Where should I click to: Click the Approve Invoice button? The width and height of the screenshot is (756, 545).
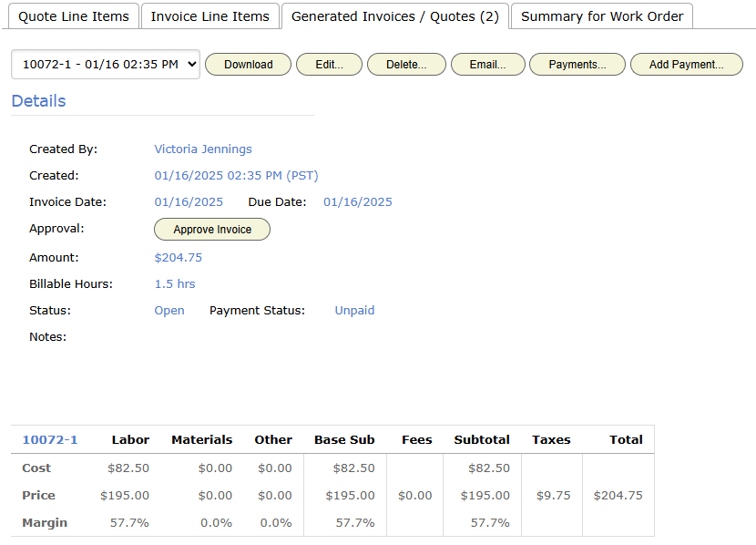pos(212,230)
